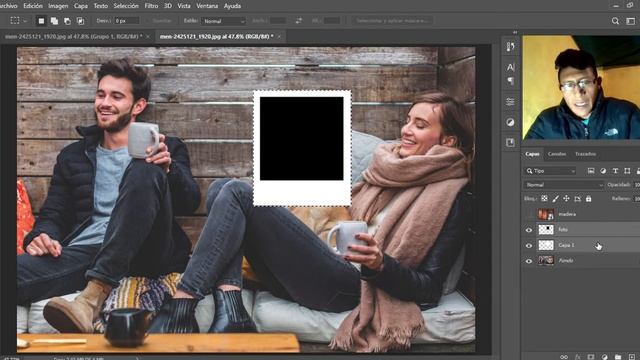Lock transparent pixels icon in Layers panel
The width and height of the screenshot is (640, 360).
coord(544,199)
